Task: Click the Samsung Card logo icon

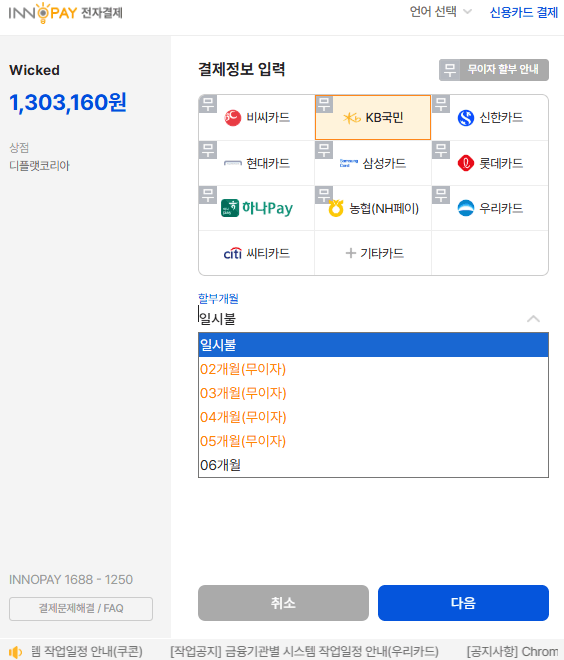Action: (x=349, y=163)
